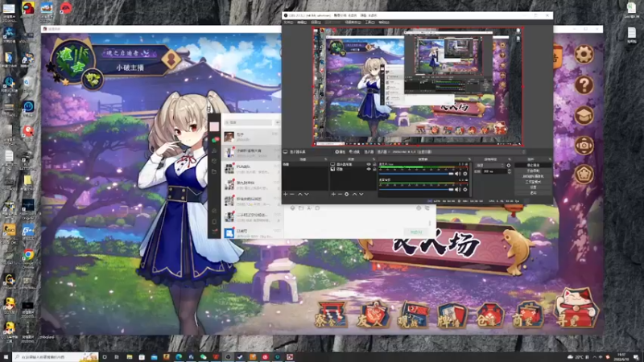Screen dimensions: 644x362
Task: Pop out the scene transitions dock panel
Action: pyautogui.click(x=510, y=159)
